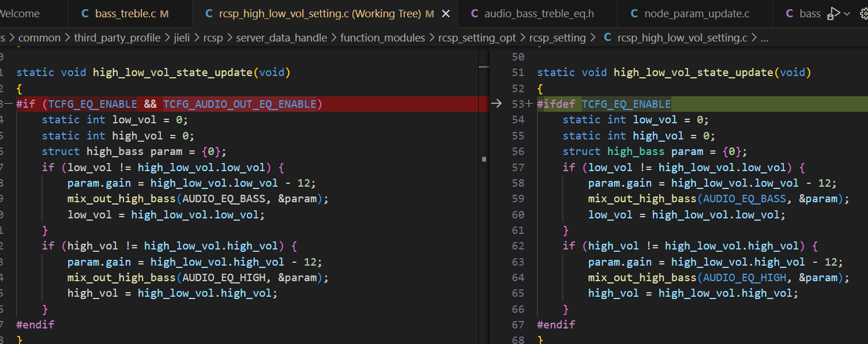868x344 pixels.
Task: Open the server_data_handle breadcrumb
Action: coord(281,38)
